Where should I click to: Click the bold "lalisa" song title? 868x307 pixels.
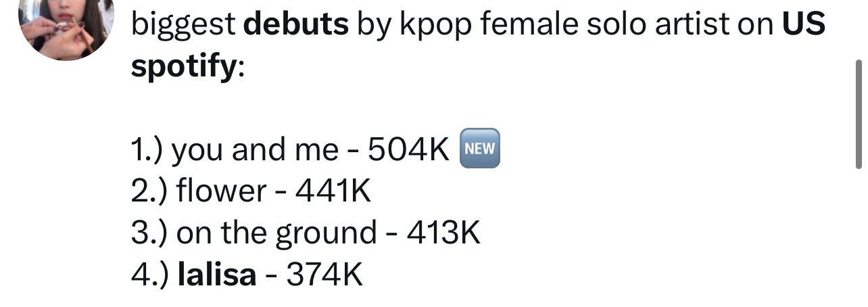(x=216, y=275)
